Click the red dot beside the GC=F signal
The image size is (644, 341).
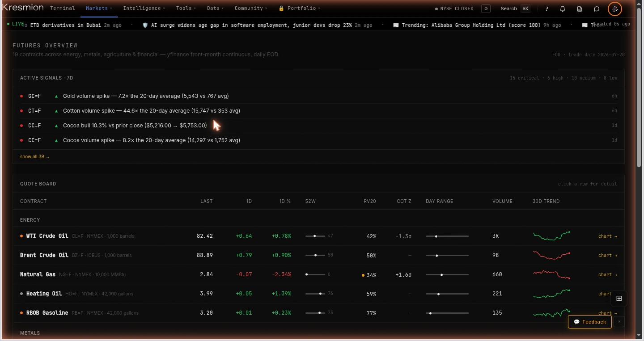21,96
